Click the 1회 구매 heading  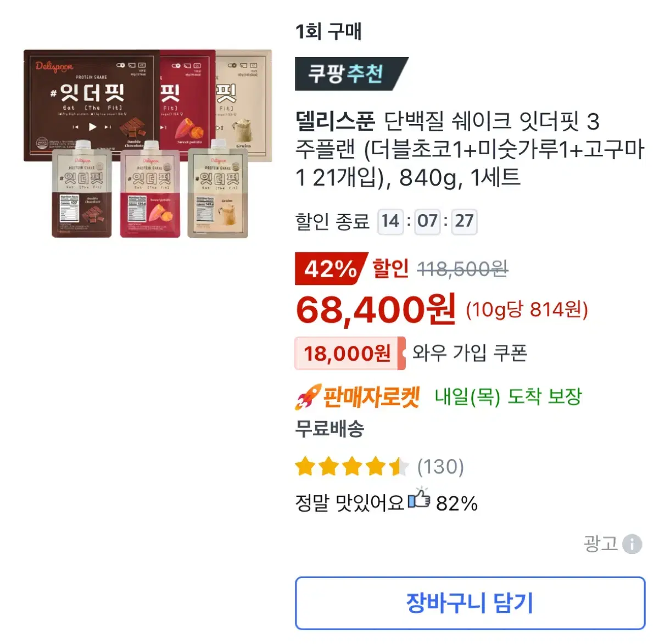coord(328,31)
